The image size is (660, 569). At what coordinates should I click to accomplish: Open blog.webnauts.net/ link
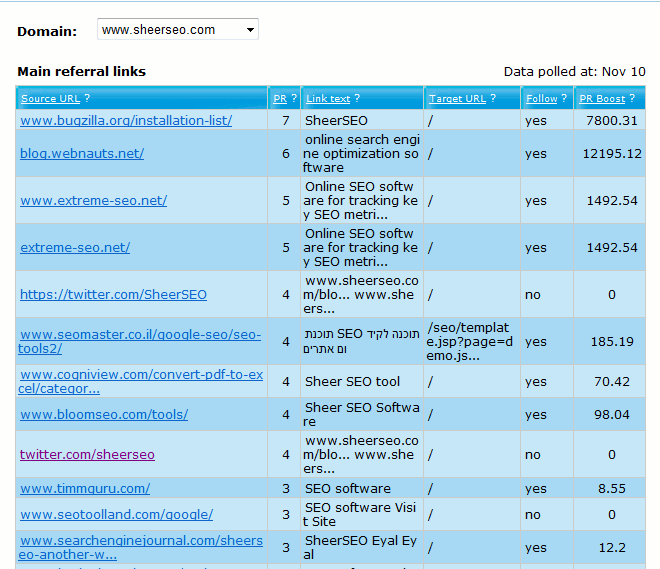pos(82,153)
